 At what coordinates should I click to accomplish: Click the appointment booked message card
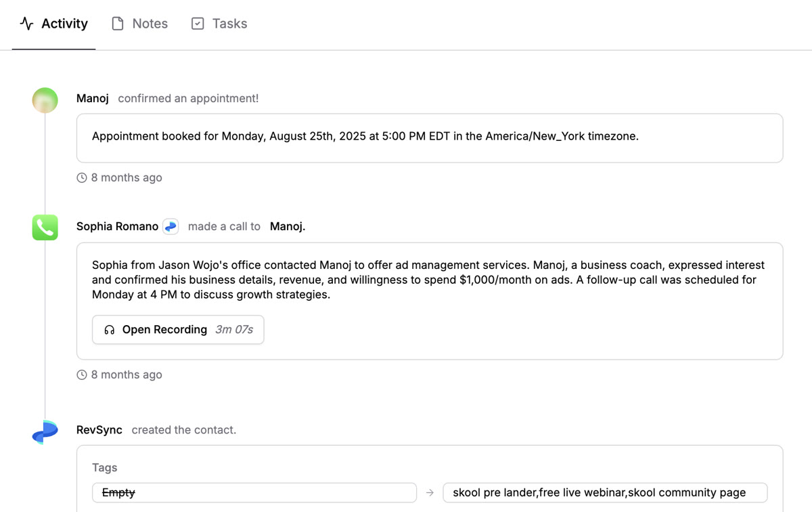coord(430,136)
